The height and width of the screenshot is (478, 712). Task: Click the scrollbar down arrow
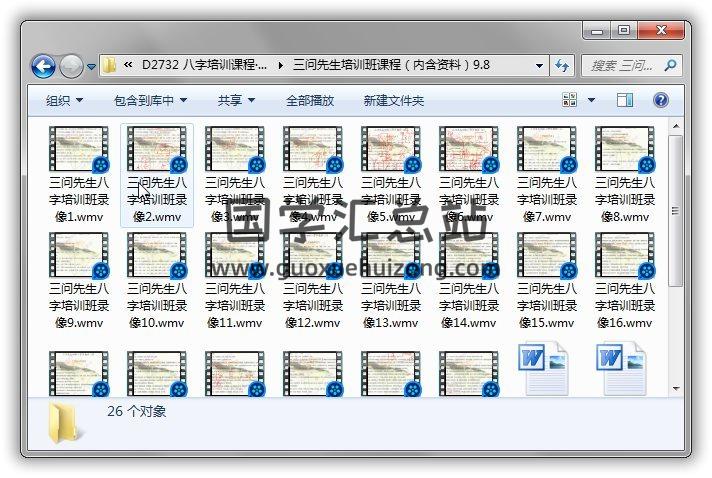coord(676,389)
